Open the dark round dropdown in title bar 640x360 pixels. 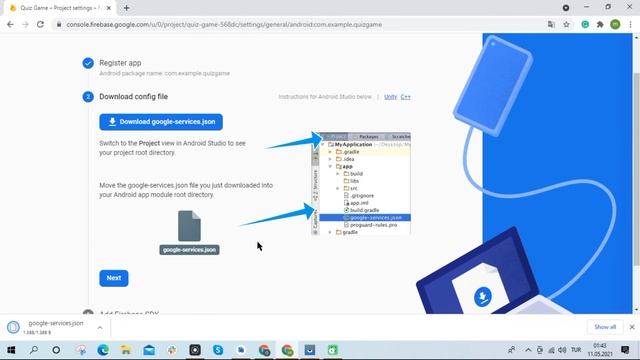coord(566,7)
